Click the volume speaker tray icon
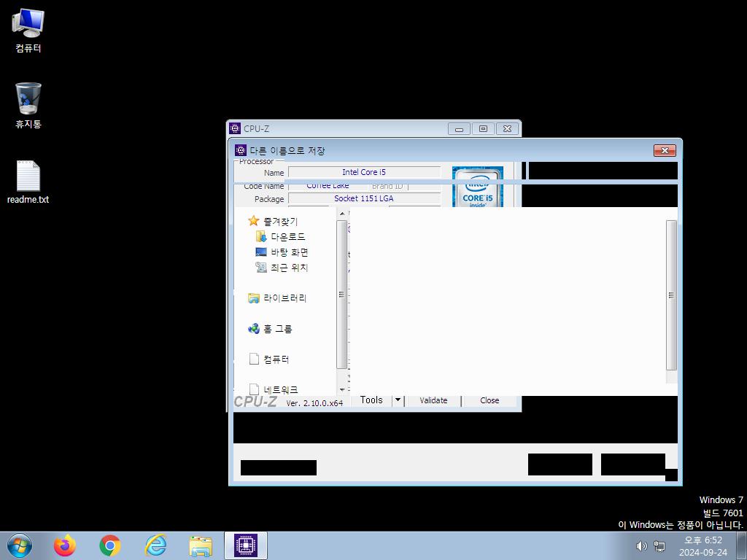This screenshot has width=747, height=560. click(x=641, y=546)
